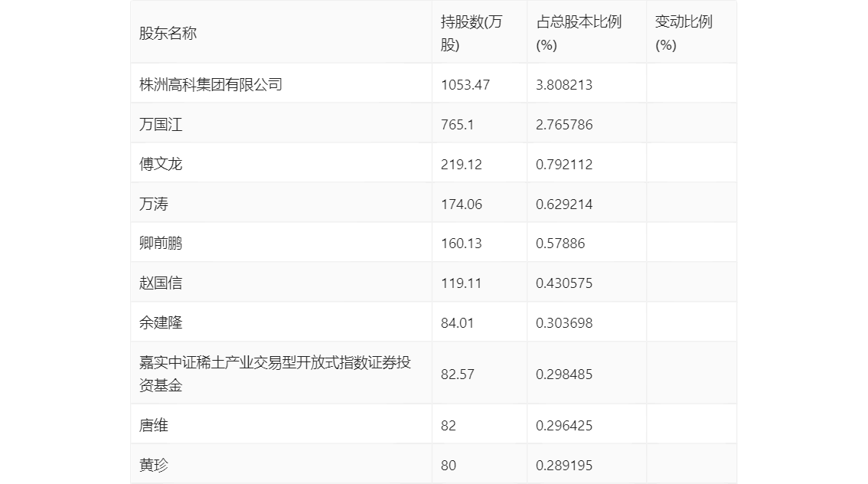Select shareholder 赵国信
This screenshot has width=868, height=484.
pos(161,283)
